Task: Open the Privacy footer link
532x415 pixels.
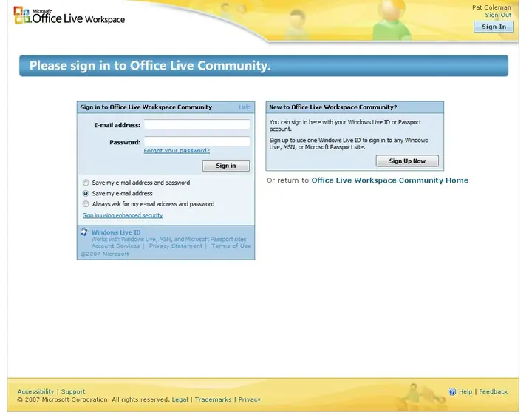Action: [250, 399]
